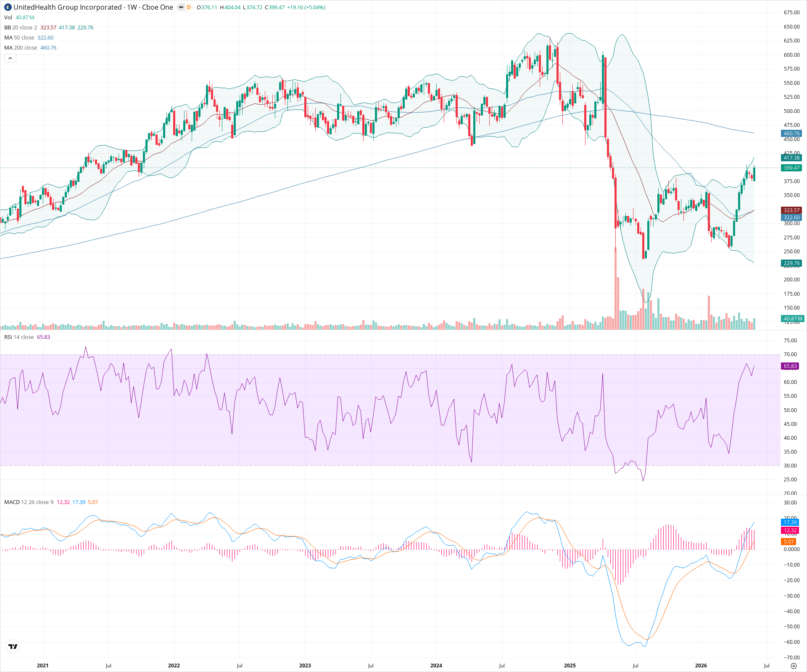
Task: Select the MA 50 close legend
Action: tap(19, 37)
